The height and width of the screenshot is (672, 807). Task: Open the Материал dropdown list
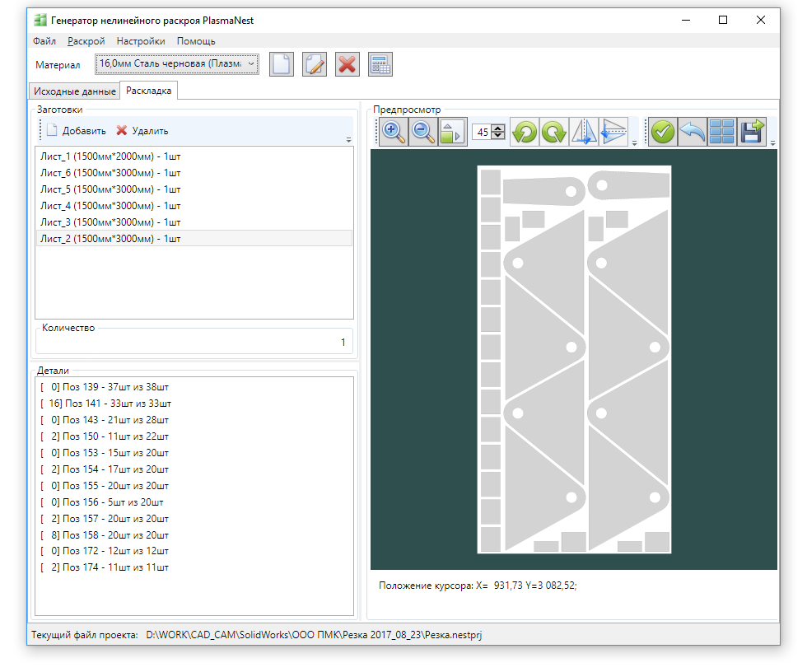point(177,63)
